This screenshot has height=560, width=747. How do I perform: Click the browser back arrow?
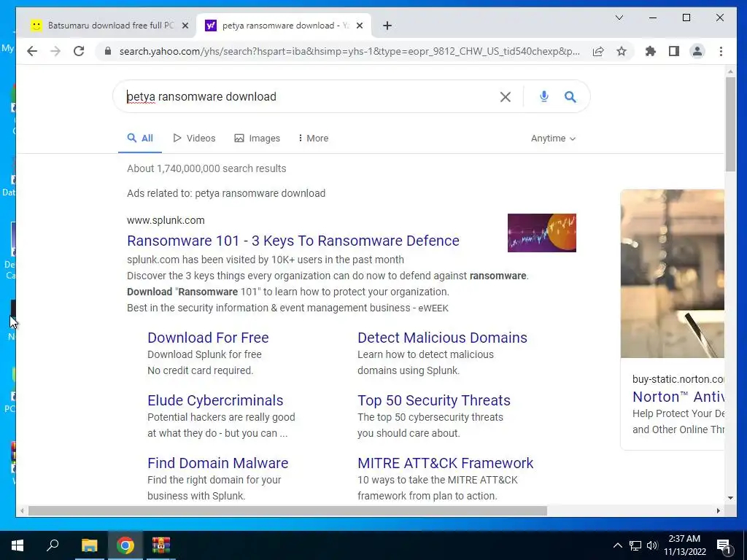(32, 51)
